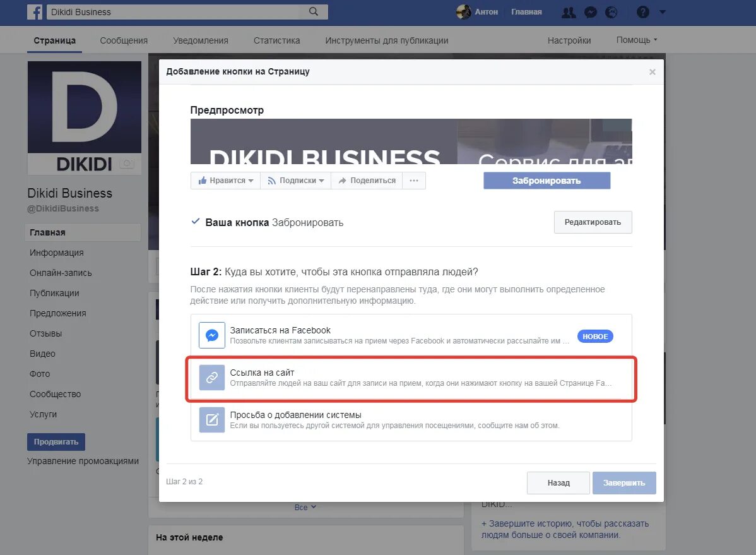Open Отзывы in left sidebar

click(x=46, y=333)
